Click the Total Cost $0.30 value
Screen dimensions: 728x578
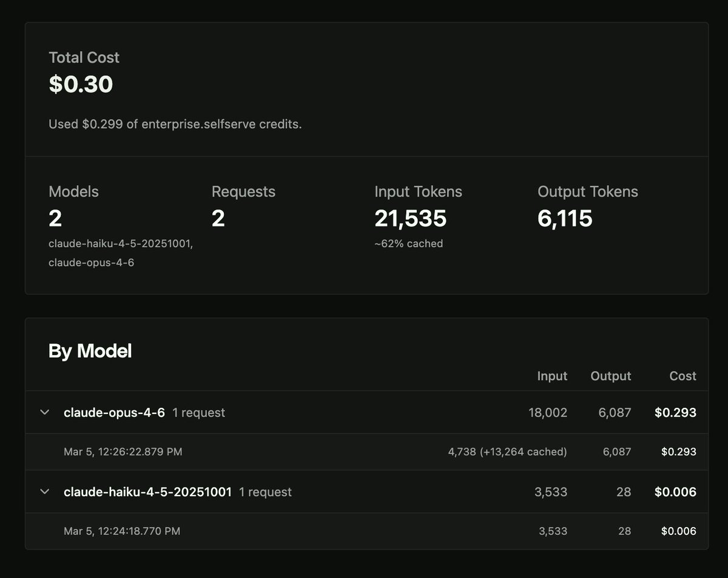(x=81, y=84)
